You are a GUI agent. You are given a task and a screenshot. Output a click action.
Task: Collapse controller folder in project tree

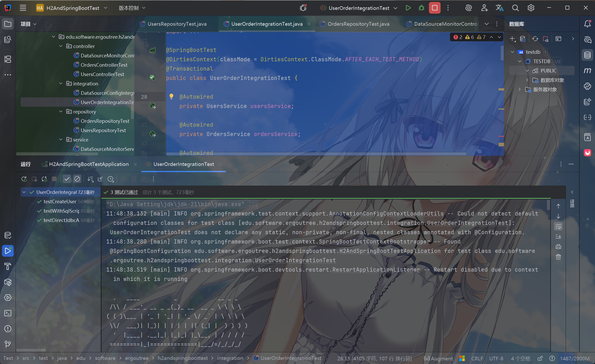(61, 46)
